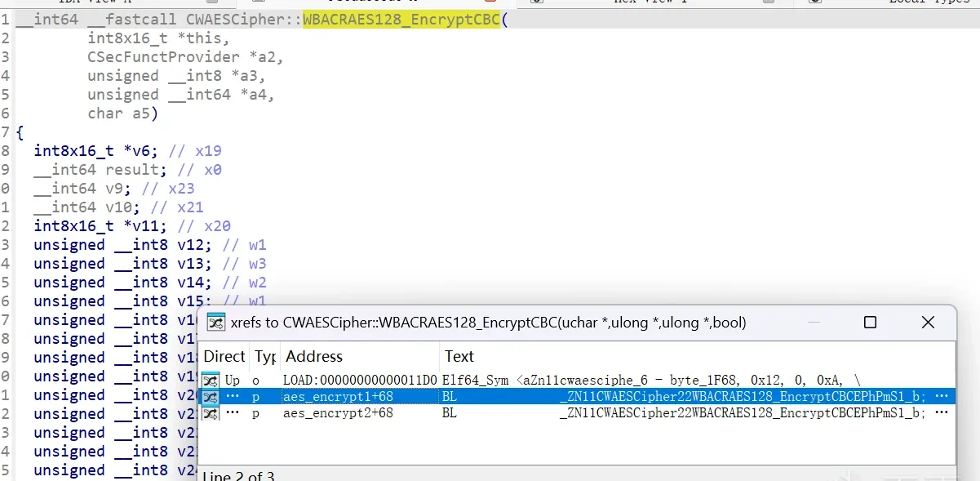Click the '// x0' register comment
The image size is (980, 481).
[x=199, y=170]
